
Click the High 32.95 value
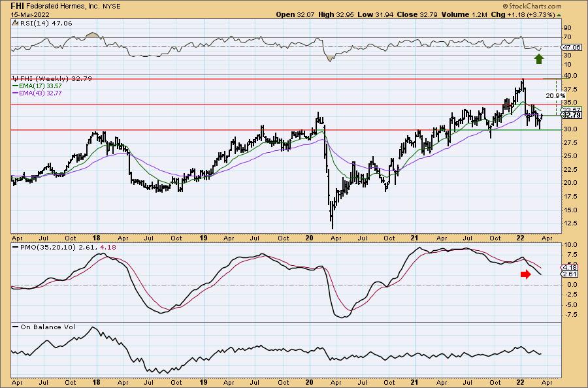point(336,14)
